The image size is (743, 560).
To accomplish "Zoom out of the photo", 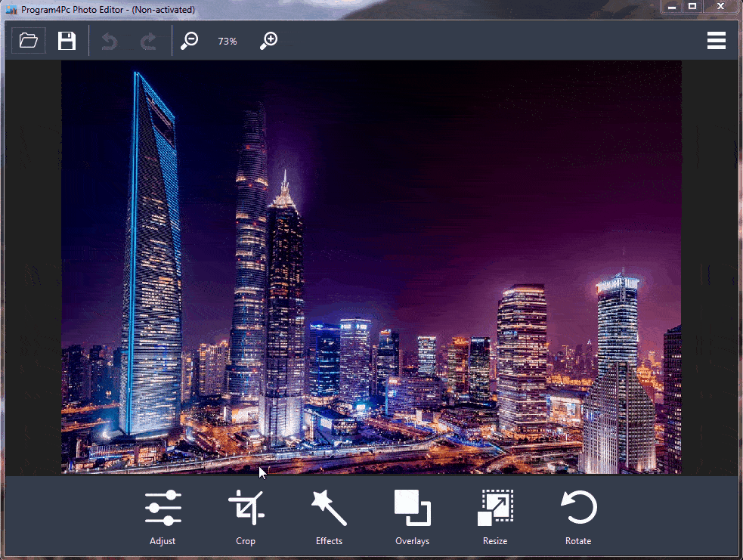I will coord(191,40).
